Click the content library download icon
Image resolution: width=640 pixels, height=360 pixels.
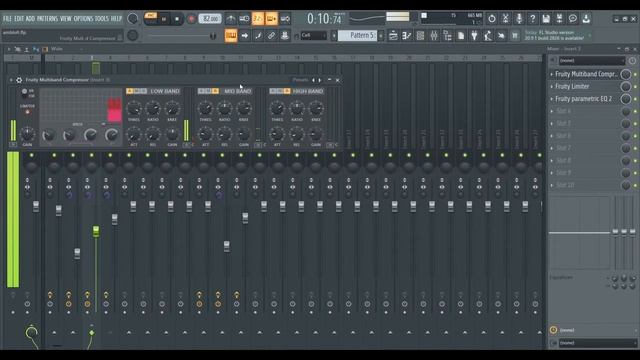586,18
